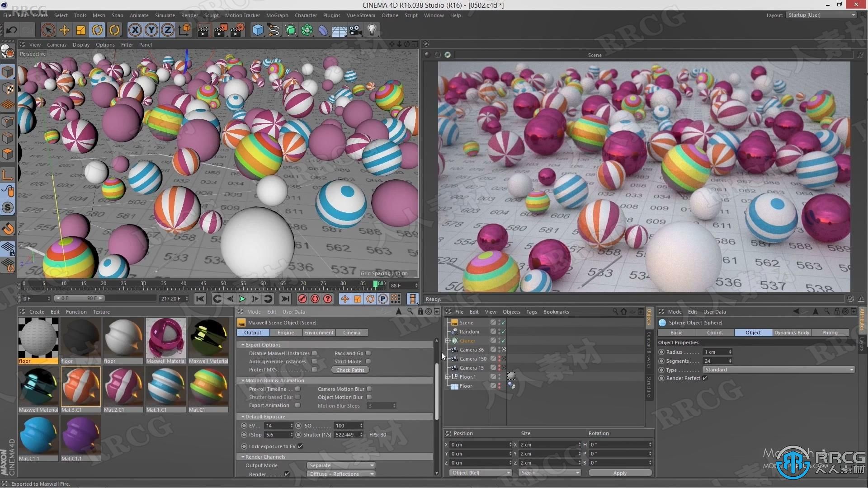This screenshot has height=488, width=868.
Task: Select the Scale tool
Action: (81, 30)
